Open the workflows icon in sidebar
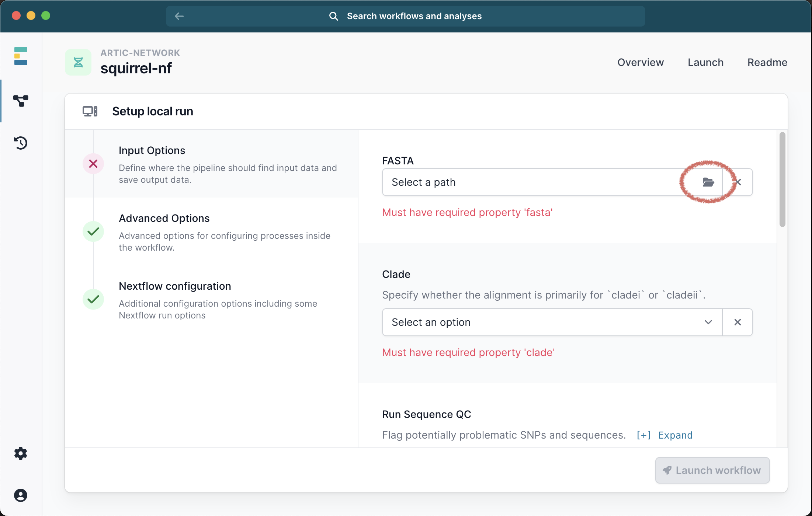The image size is (812, 516). tap(21, 100)
